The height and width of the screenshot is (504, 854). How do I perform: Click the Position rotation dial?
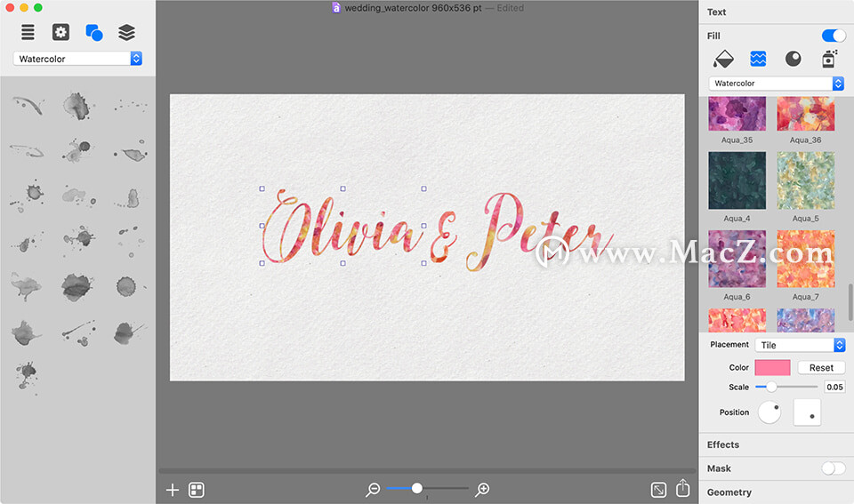coord(769,412)
